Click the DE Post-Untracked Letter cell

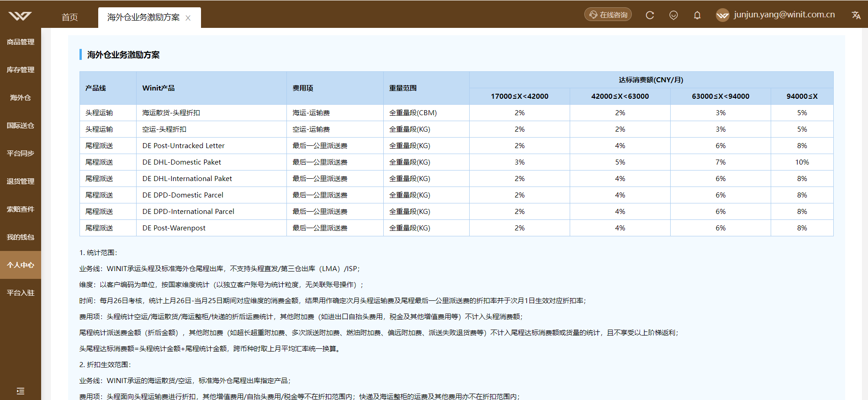tap(212, 146)
